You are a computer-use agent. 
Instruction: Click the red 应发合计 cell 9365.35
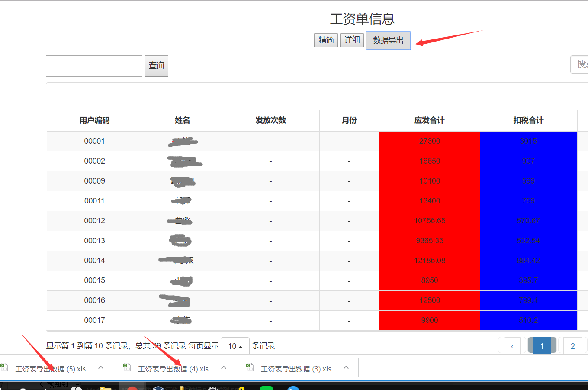pos(430,241)
